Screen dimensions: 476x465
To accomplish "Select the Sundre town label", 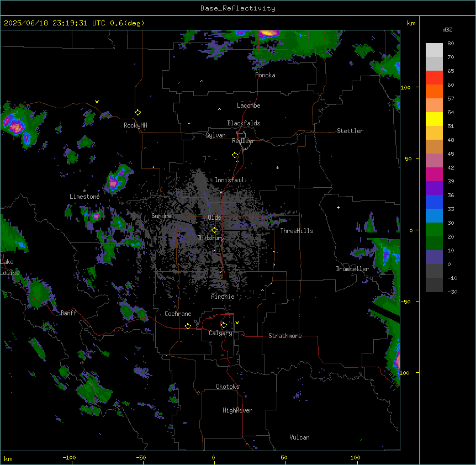I will click(161, 216).
